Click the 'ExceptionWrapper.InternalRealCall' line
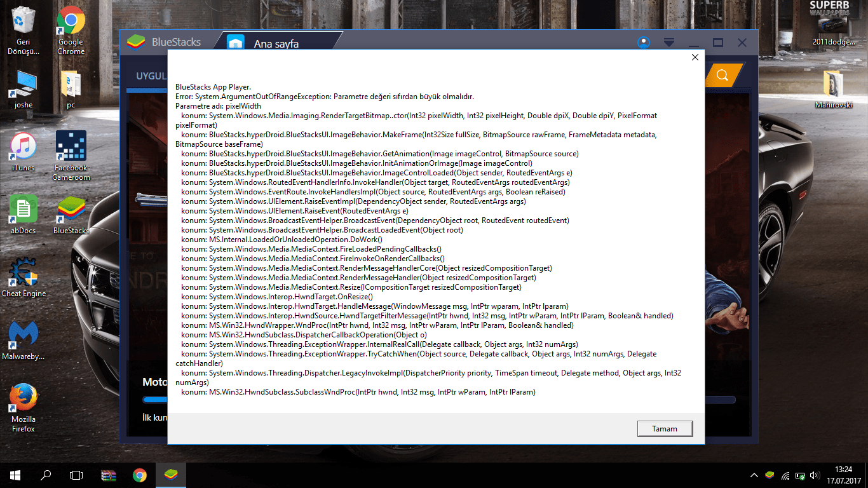868x488 pixels. coord(379,344)
